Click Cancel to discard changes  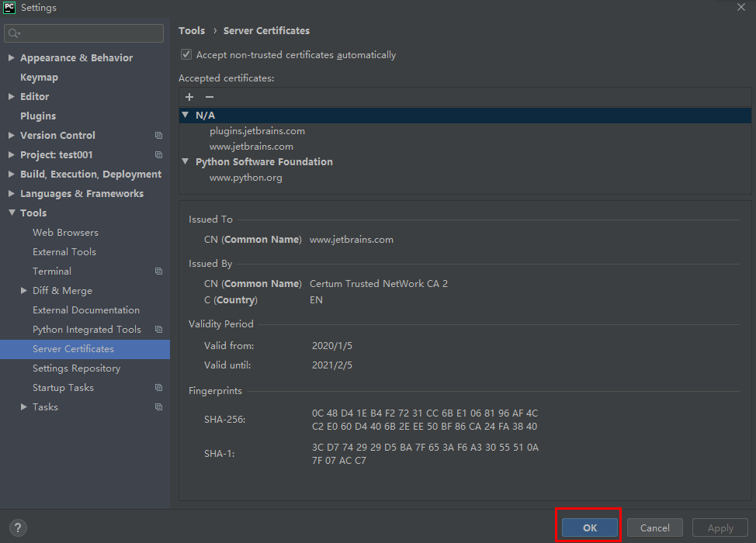[655, 527]
